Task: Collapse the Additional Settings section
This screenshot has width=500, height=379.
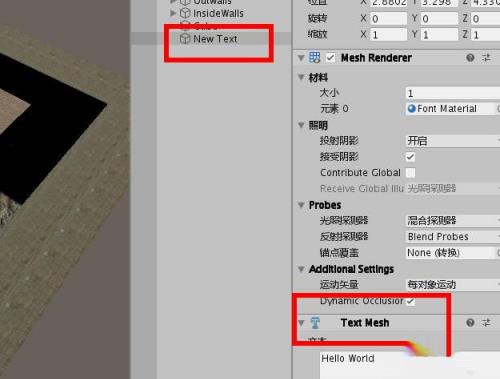Action: [x=301, y=269]
